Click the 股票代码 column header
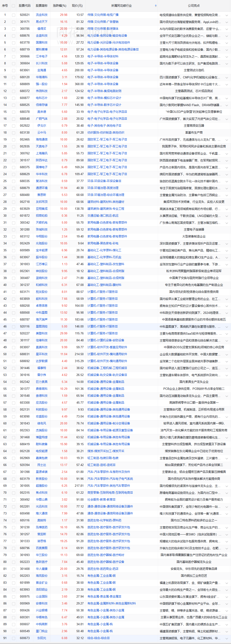Screen dimensions: 231x644 (x=25, y=6)
